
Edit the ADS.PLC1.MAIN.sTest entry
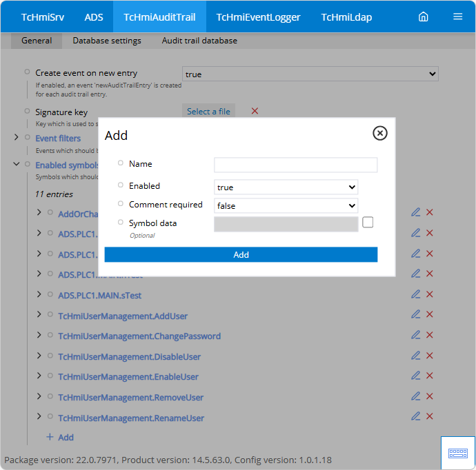[x=415, y=294]
